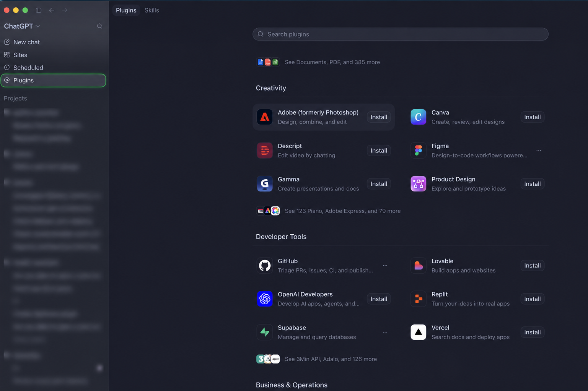Open the Figma plugin icon
Viewport: 588px width, 391px height.
418,151
